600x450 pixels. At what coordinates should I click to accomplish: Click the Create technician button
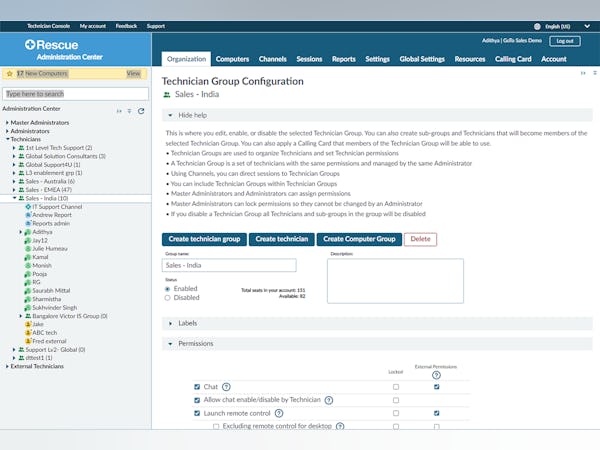[x=282, y=239]
